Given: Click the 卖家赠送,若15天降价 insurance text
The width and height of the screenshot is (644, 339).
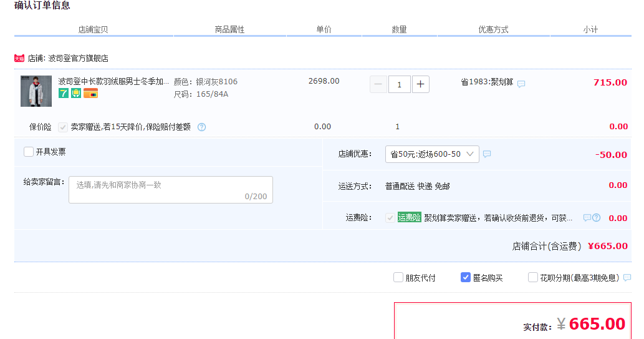Looking at the screenshot, I should click(130, 127).
